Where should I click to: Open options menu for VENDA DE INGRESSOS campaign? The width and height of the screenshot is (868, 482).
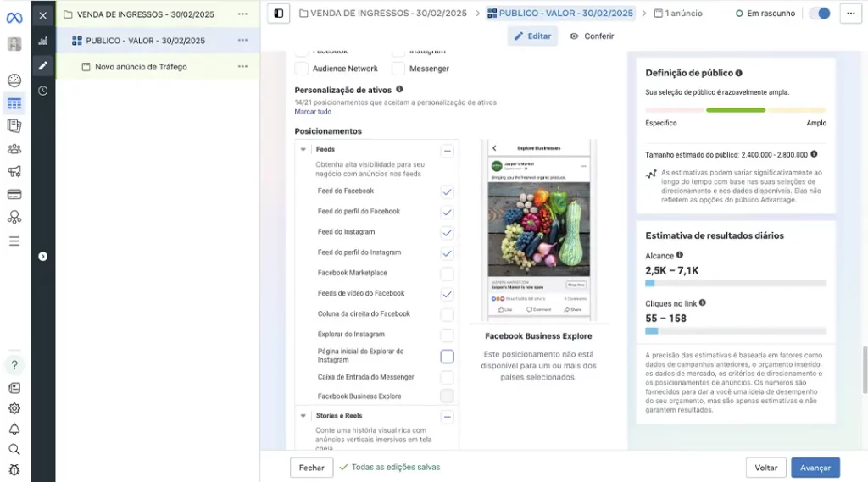(x=243, y=14)
